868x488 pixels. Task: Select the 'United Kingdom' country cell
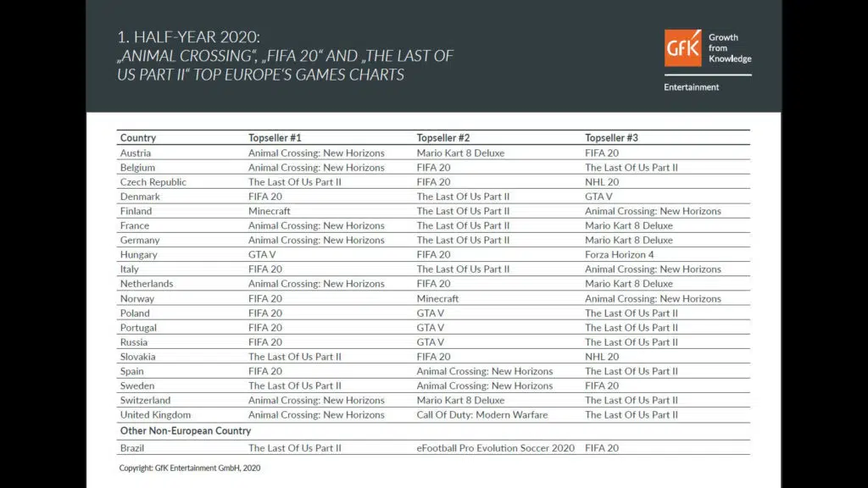(x=155, y=414)
